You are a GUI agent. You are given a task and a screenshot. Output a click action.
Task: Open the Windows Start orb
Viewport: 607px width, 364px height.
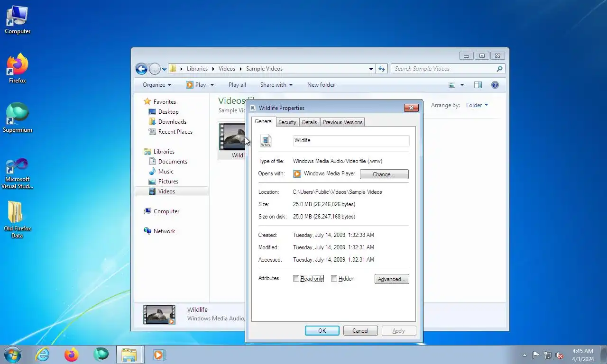[x=13, y=355]
